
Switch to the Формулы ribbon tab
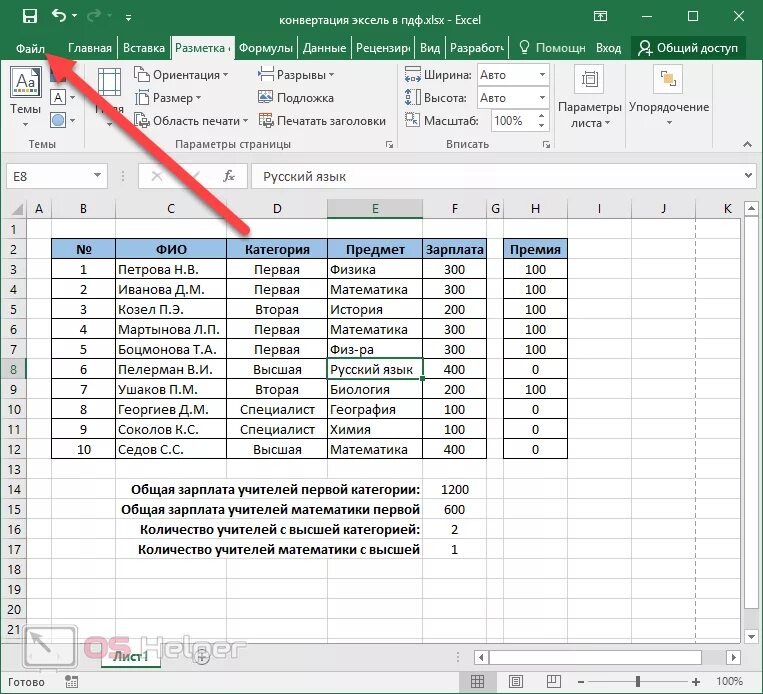(266, 48)
